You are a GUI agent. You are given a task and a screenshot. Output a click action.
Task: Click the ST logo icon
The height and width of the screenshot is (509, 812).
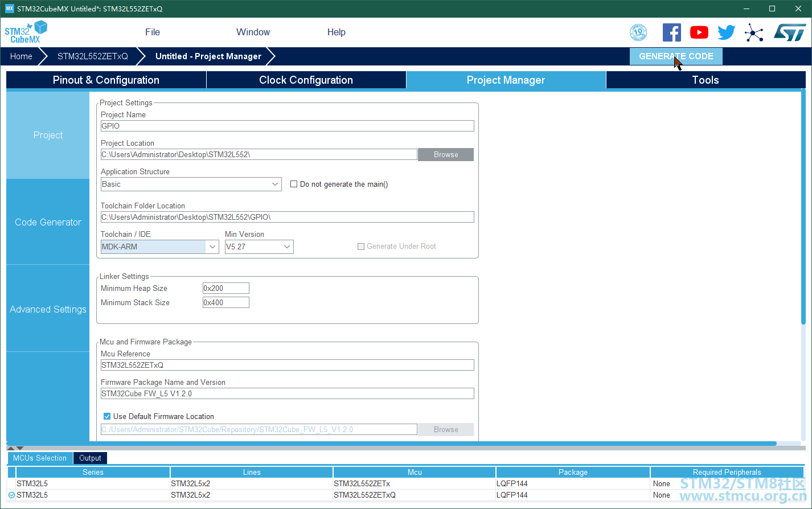click(790, 32)
